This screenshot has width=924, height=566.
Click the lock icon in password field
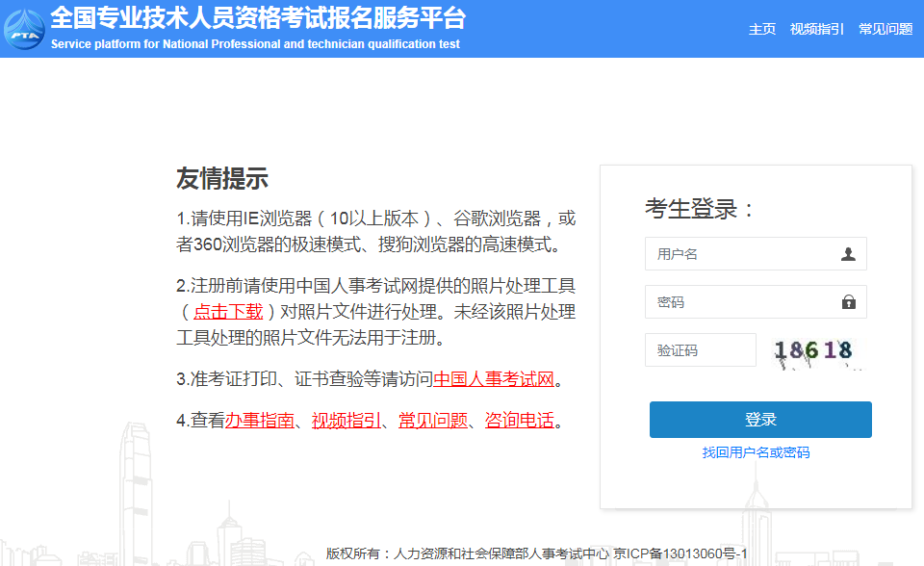coord(849,302)
